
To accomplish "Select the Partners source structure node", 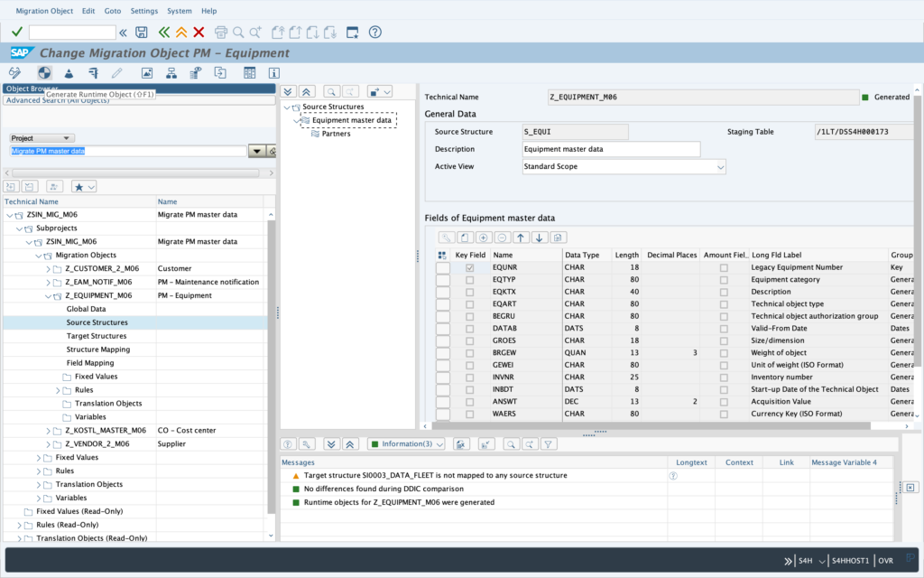I will pos(336,134).
